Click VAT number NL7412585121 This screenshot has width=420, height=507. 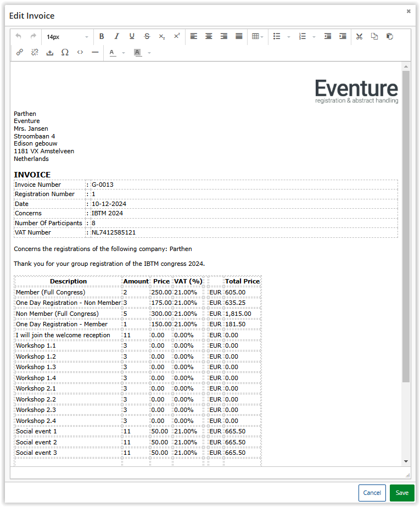pyautogui.click(x=114, y=232)
